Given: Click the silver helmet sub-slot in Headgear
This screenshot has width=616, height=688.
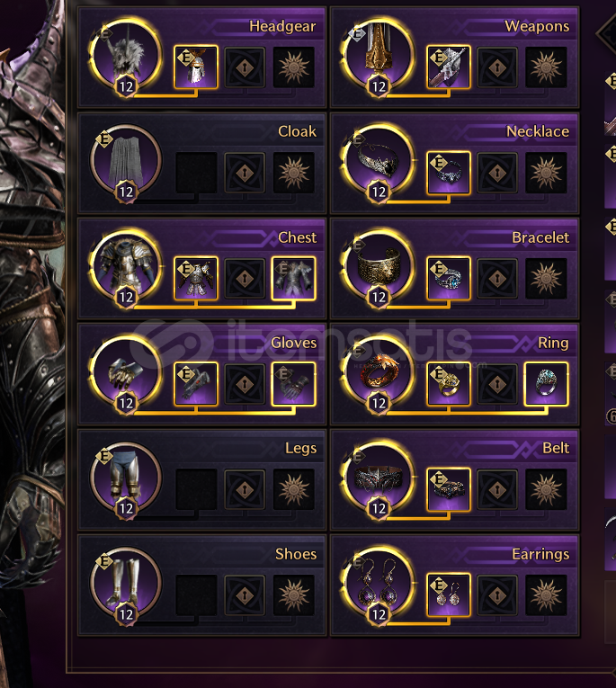Looking at the screenshot, I should click(x=196, y=67).
